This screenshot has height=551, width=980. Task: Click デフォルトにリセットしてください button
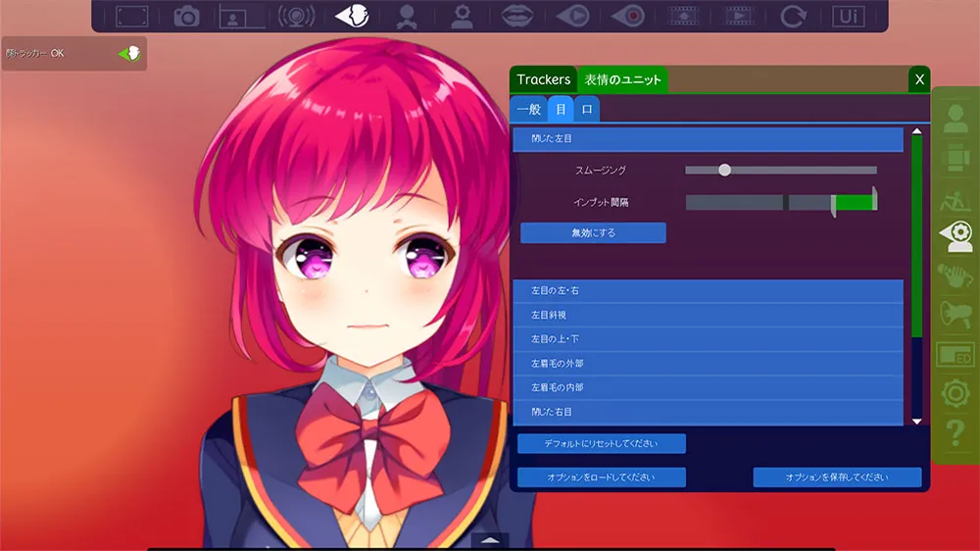(602, 444)
